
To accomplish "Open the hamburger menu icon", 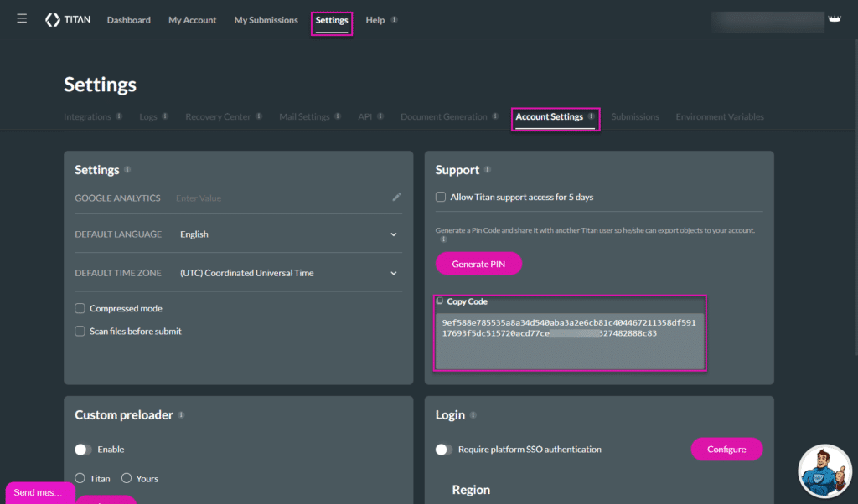I will [22, 18].
